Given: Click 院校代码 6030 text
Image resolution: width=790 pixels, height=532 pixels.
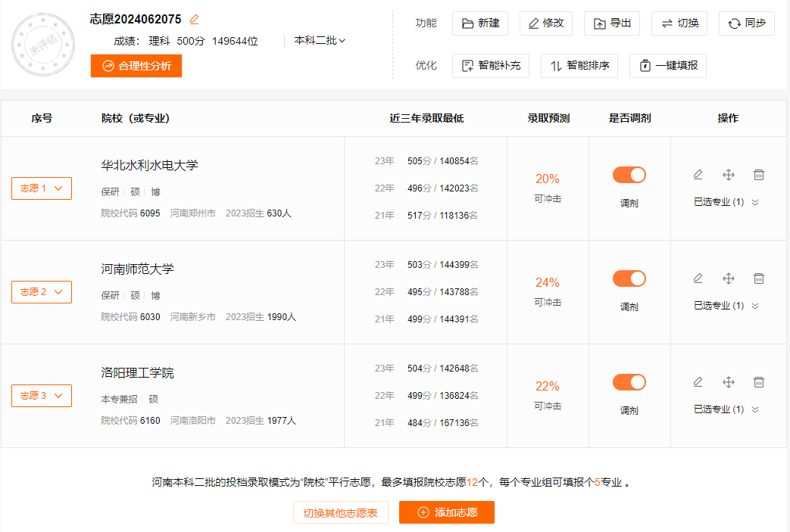Looking at the screenshot, I should pyautogui.click(x=130, y=317).
